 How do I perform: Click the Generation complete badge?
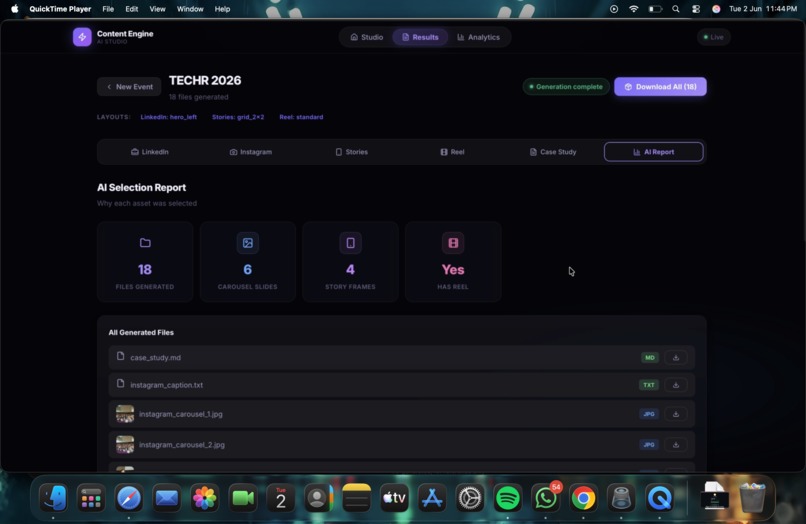pos(566,87)
